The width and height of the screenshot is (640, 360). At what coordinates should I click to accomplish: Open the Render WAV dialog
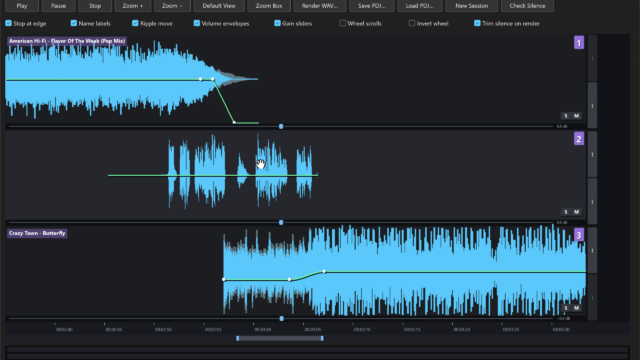tap(320, 6)
